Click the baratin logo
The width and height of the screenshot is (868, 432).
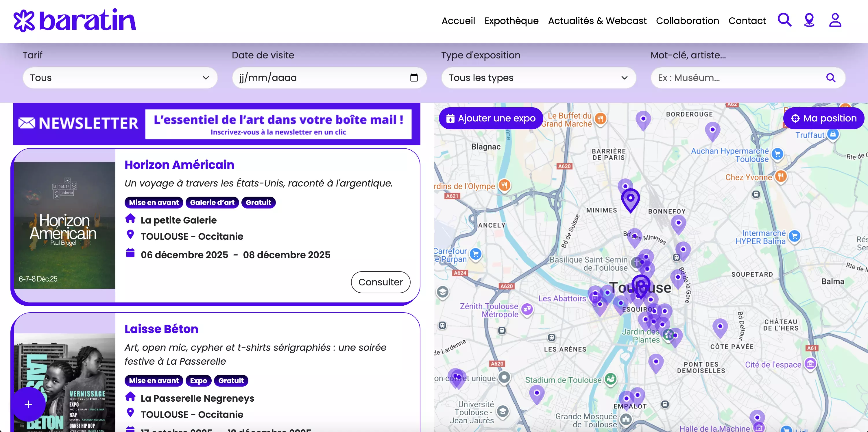[75, 21]
